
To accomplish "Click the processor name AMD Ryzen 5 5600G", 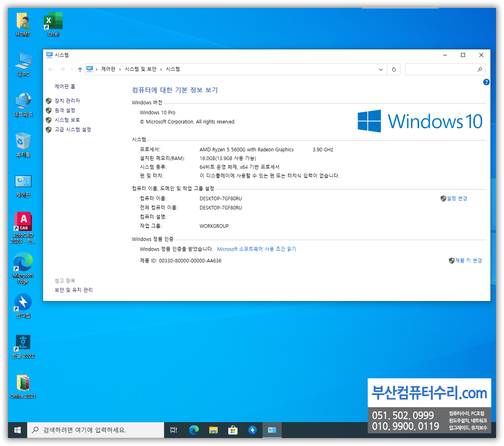I will click(247, 150).
